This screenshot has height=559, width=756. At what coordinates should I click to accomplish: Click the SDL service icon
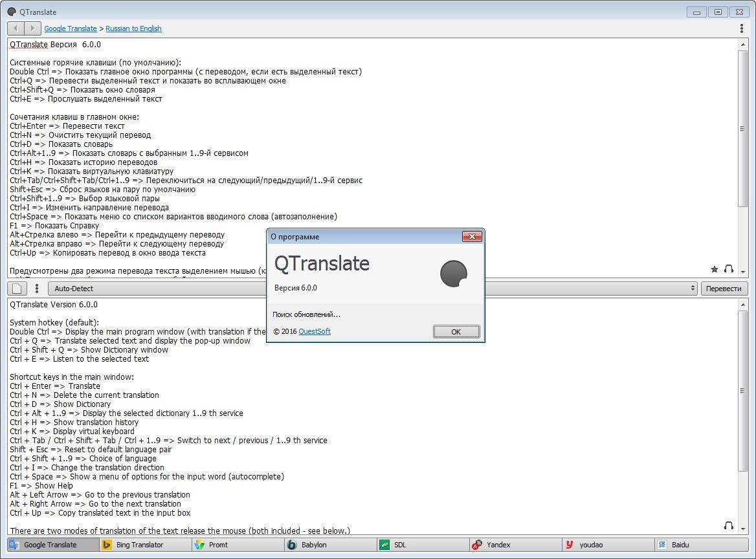[384, 545]
